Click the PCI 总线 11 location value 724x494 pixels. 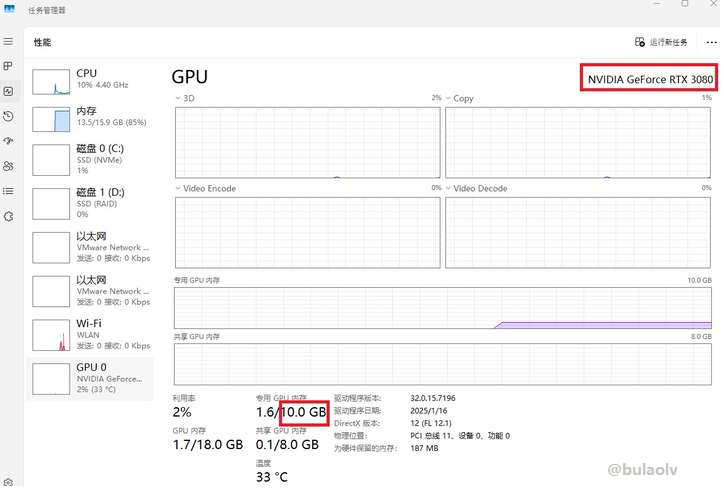[x=460, y=435]
